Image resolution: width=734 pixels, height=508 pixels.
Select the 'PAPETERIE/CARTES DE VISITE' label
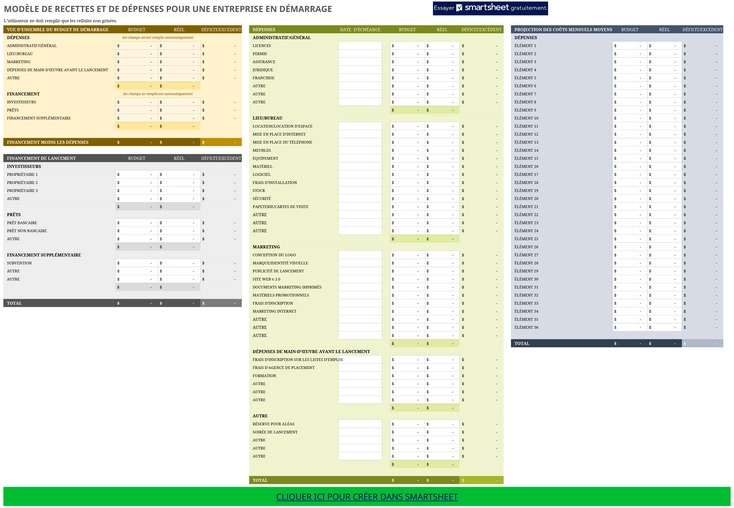tap(280, 206)
